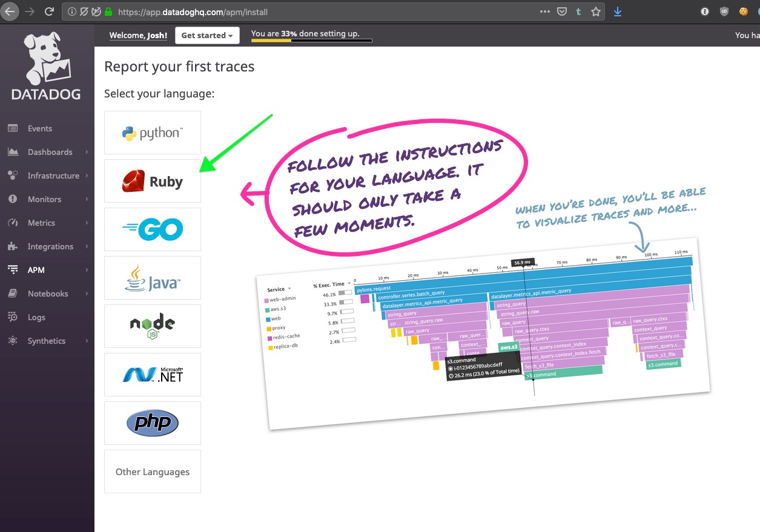Select the Synthetics sidebar icon

pos(13,341)
